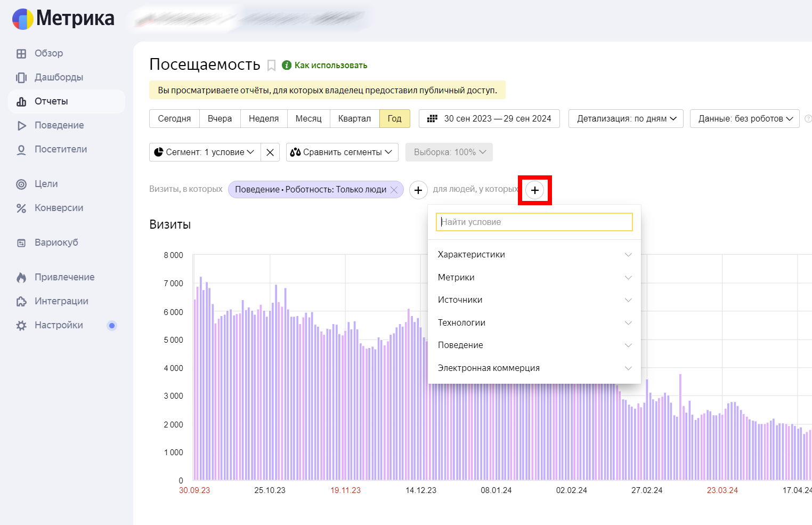Set period to Квартал
Image resolution: width=812 pixels, height=525 pixels.
coord(354,119)
